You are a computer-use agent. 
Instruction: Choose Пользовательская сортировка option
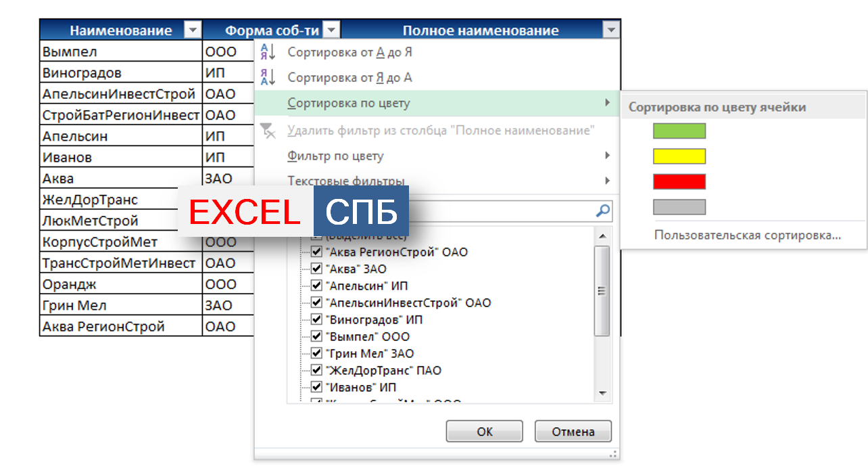coord(747,235)
